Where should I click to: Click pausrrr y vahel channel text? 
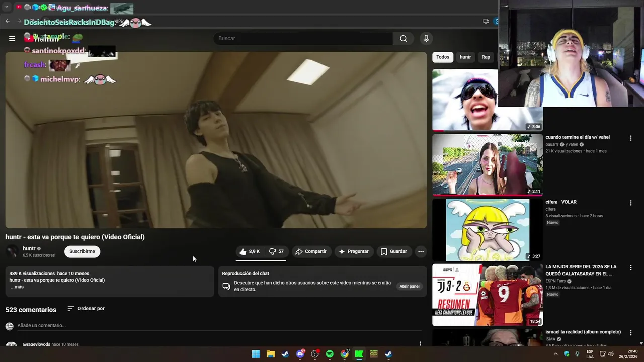click(561, 144)
